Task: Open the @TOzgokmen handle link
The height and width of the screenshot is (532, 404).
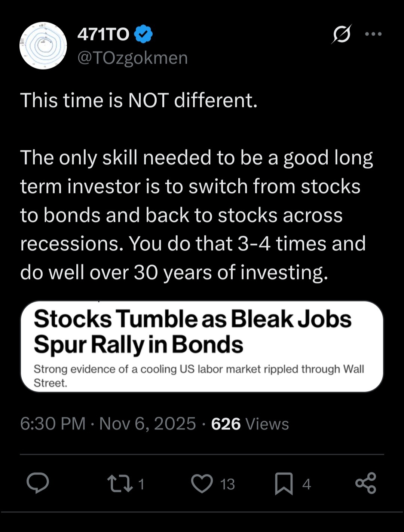Action: [x=132, y=58]
